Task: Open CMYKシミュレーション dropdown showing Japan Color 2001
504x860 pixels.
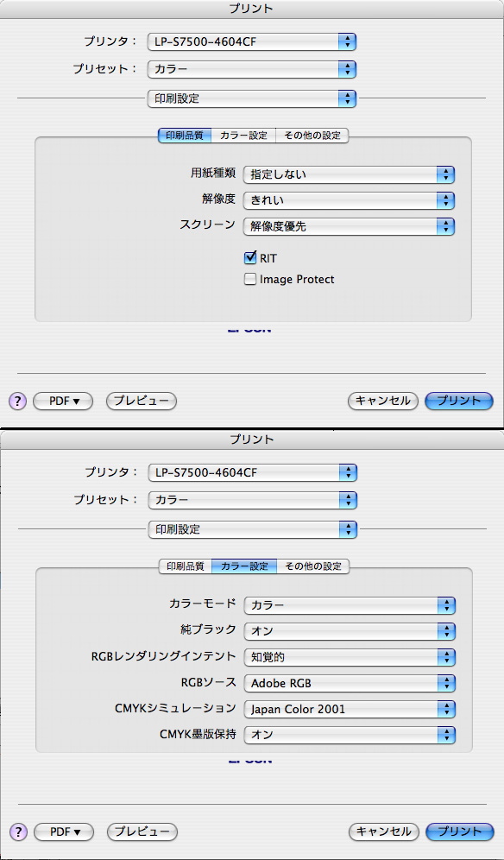Action: point(350,709)
